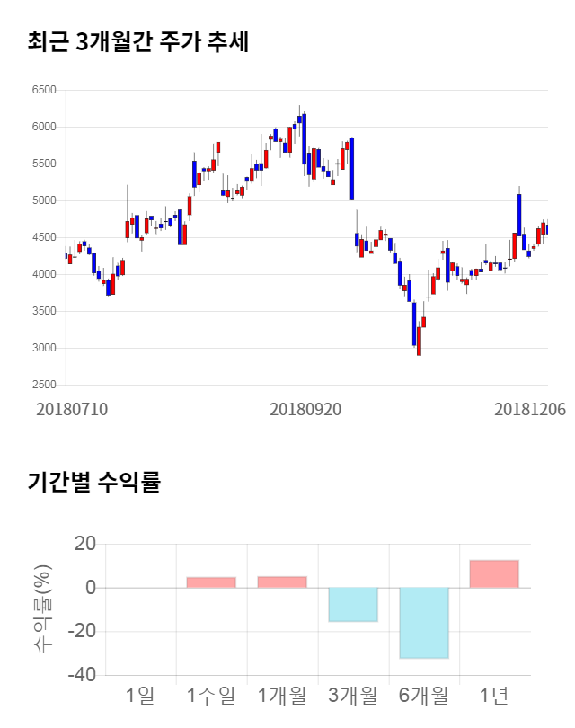Select the 20181206 end date label
Screen dimensions: 575x728
[x=530, y=409]
